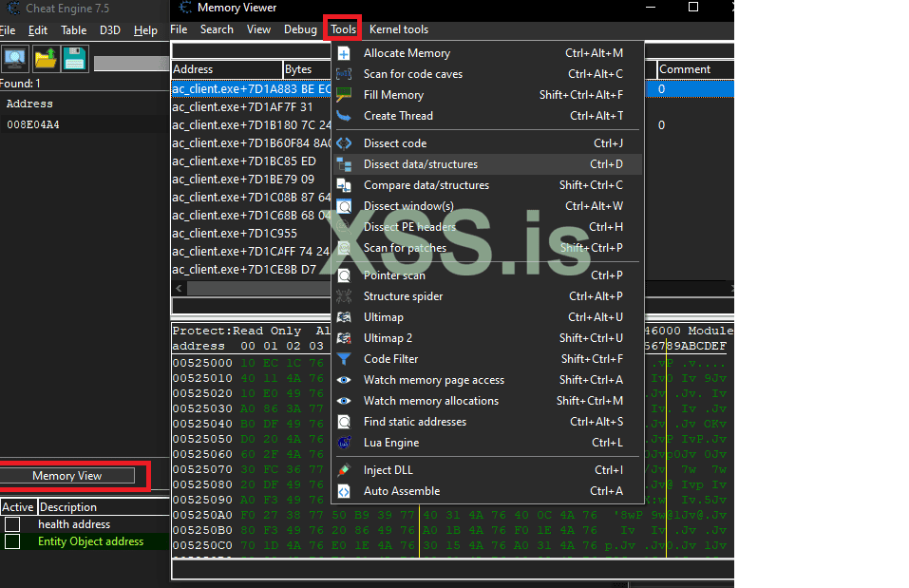
Task: Click the Scan for code caves icon
Action: click(x=344, y=74)
